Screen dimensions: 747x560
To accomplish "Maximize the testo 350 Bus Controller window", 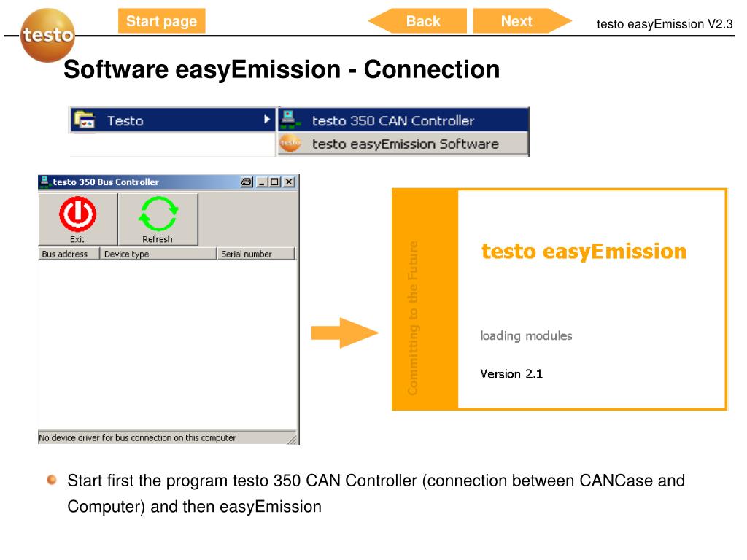I will pos(275,182).
